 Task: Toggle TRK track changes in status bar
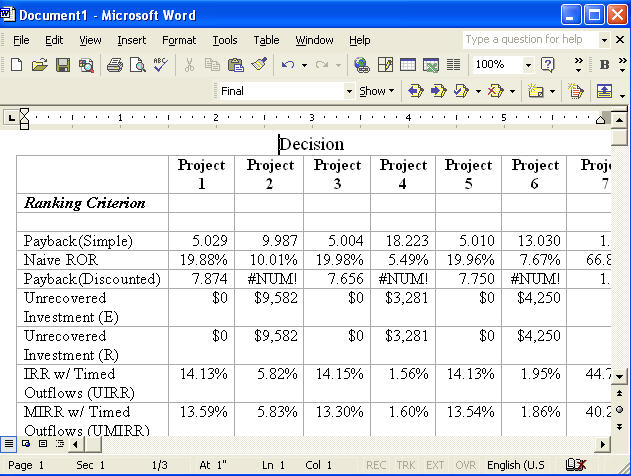[x=406, y=465]
